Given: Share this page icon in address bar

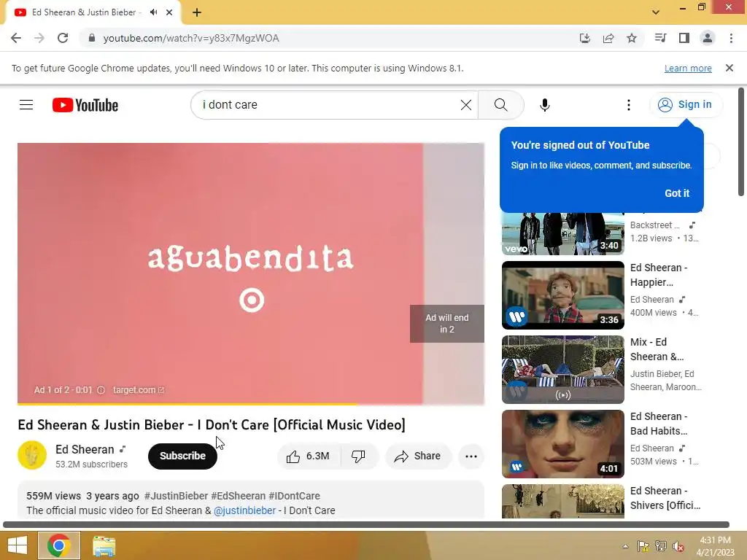Looking at the screenshot, I should pyautogui.click(x=608, y=38).
